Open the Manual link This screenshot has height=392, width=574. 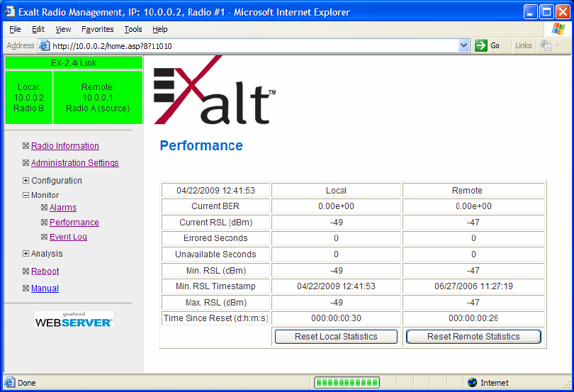click(45, 289)
